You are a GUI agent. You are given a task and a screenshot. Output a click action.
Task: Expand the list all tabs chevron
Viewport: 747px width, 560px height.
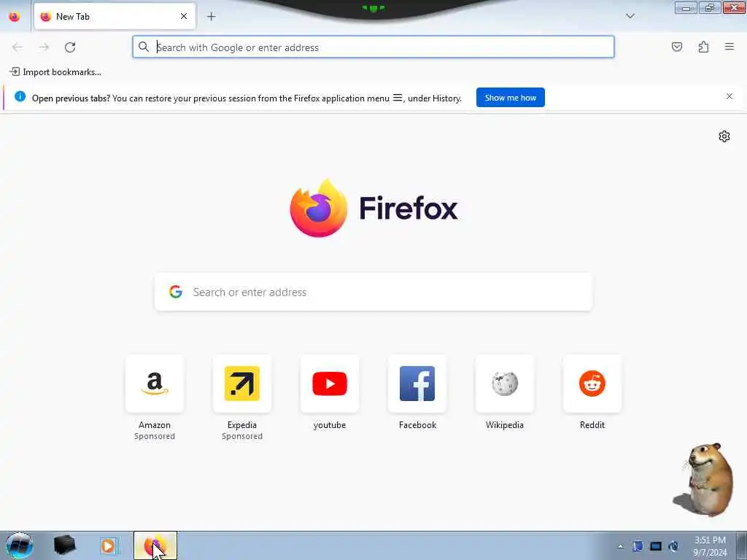coord(630,16)
